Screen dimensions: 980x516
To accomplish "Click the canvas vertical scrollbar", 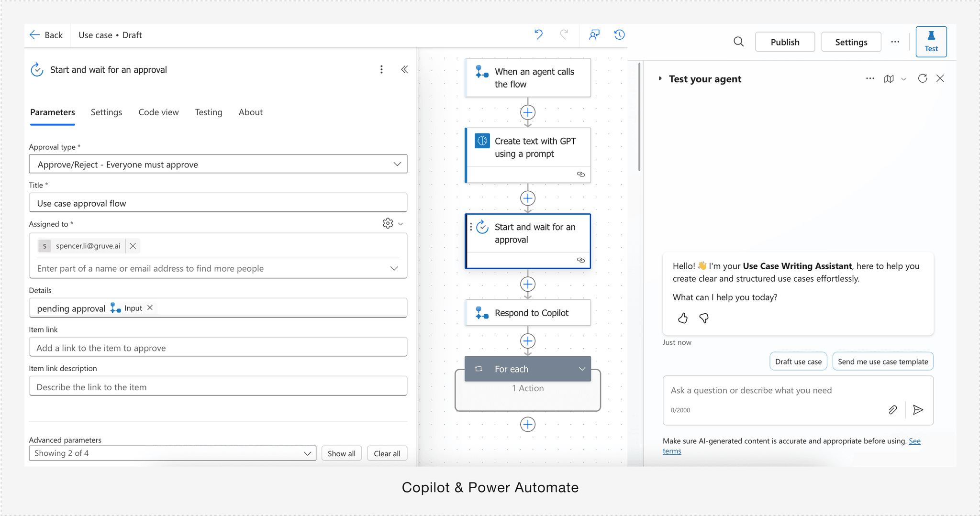I will pyautogui.click(x=639, y=117).
